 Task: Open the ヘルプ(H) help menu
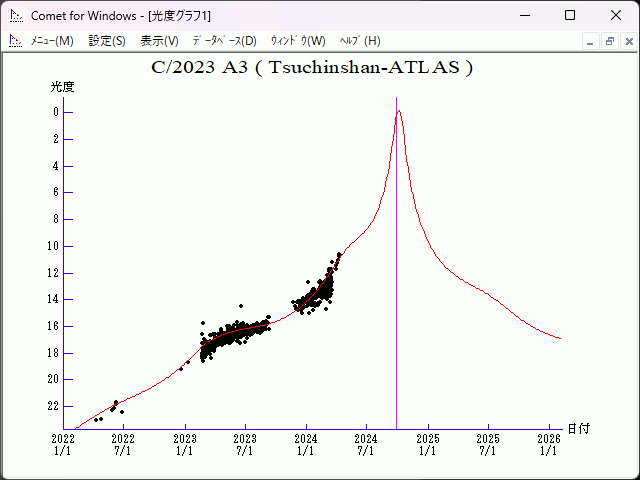360,41
